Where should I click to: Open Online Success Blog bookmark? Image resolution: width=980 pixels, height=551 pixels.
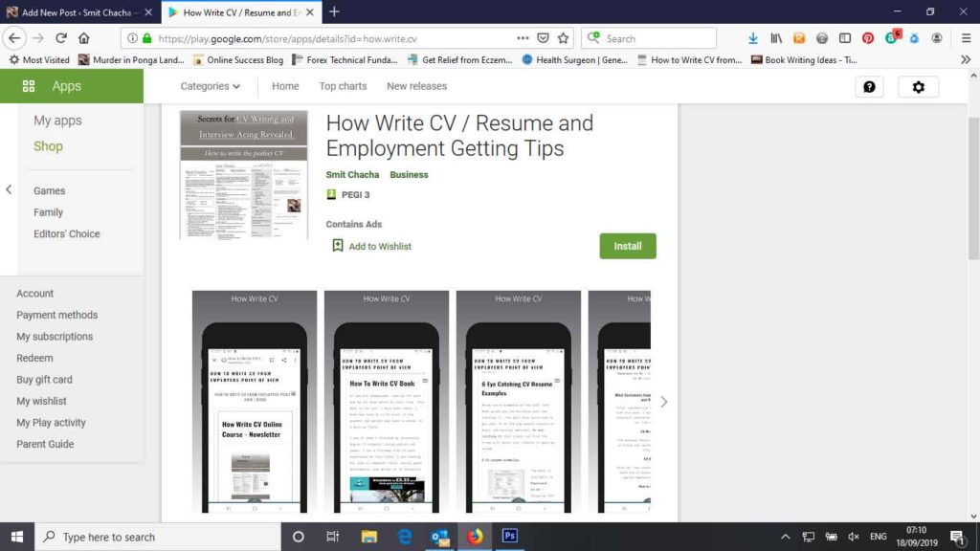click(x=238, y=60)
